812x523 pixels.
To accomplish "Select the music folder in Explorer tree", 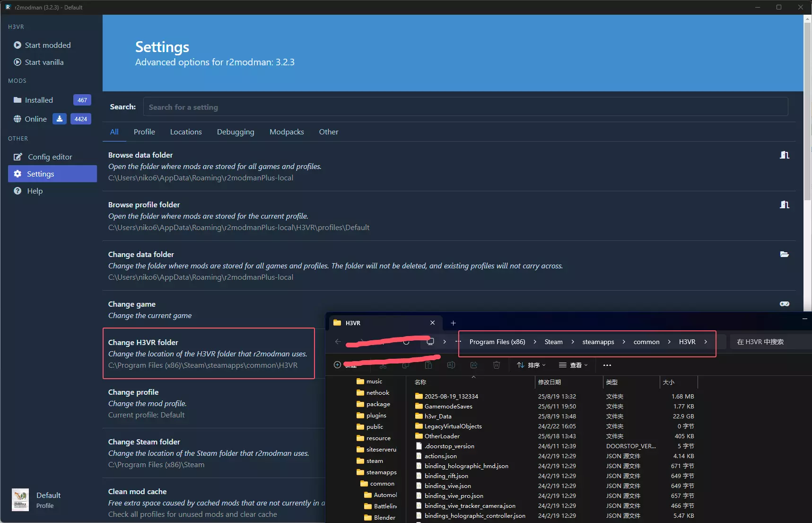I will (x=369, y=381).
